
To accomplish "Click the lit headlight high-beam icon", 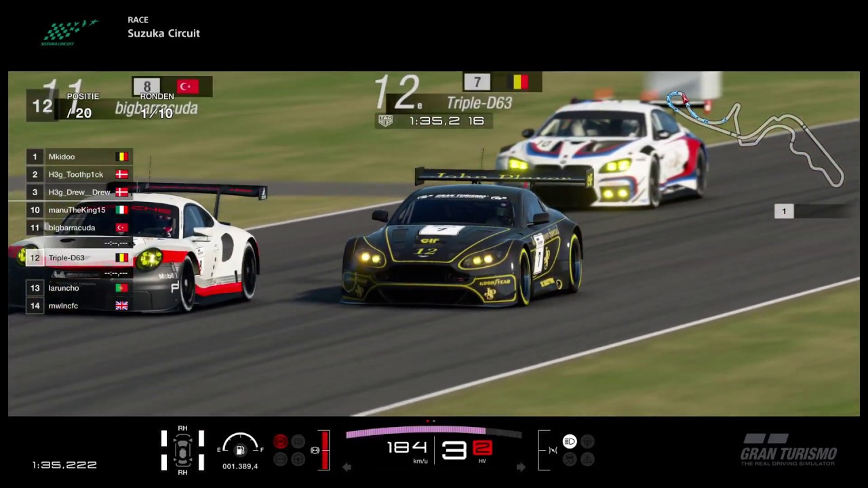I will 570,442.
